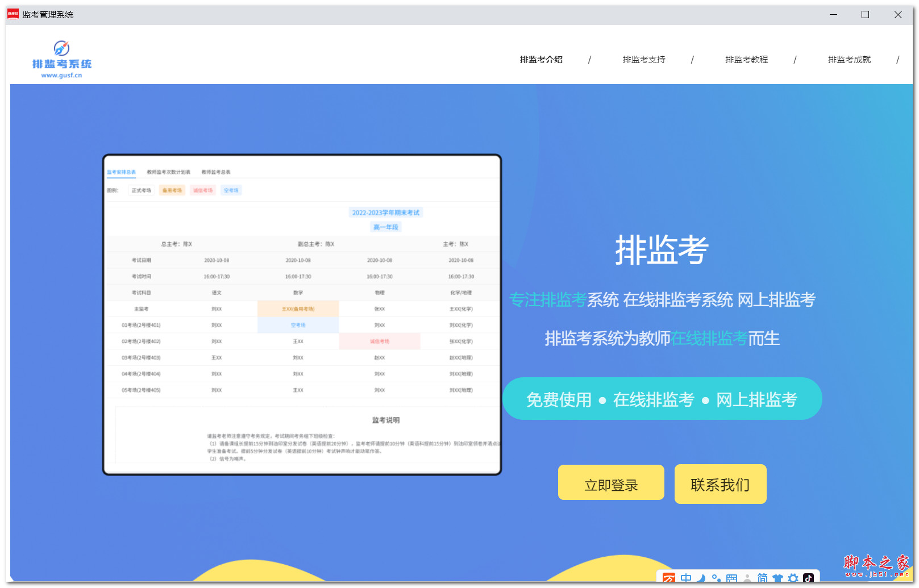The width and height of the screenshot is (919, 588).
Task: Switch to the 教师监考总表 tab
Action: [x=217, y=171]
